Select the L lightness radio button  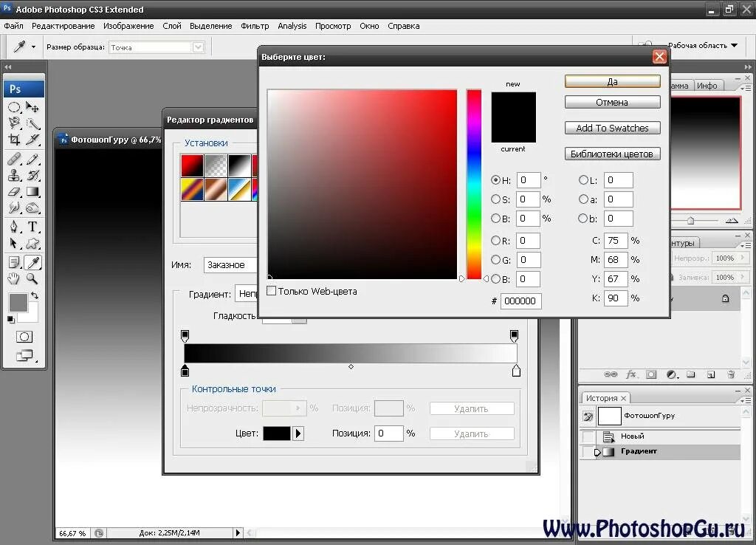583,179
